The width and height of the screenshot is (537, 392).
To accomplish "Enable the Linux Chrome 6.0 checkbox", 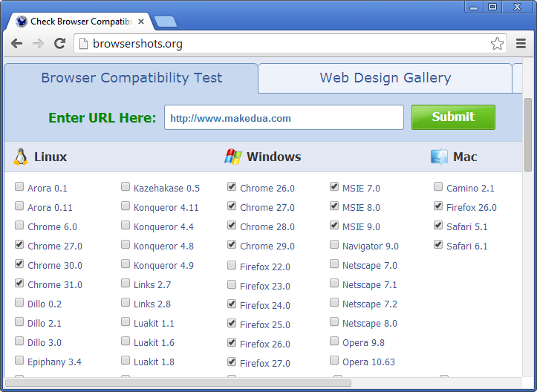I will [x=19, y=225].
